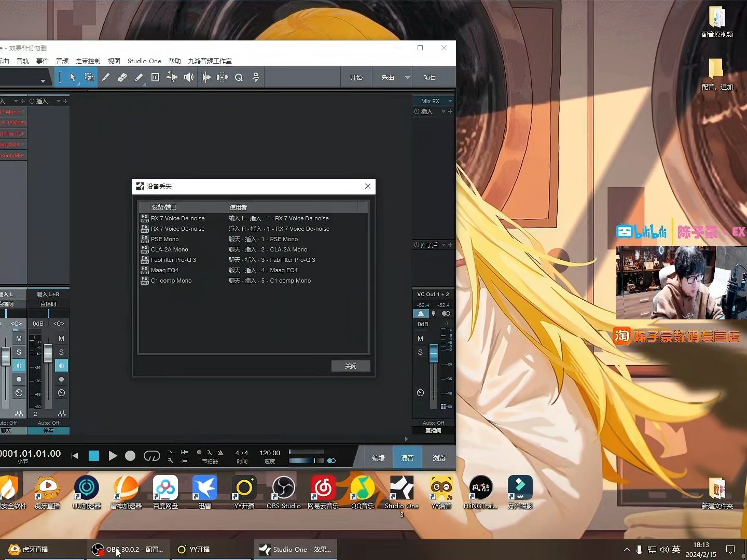Open the Studio One menu
Viewport: 747px width, 560px height.
144,61
